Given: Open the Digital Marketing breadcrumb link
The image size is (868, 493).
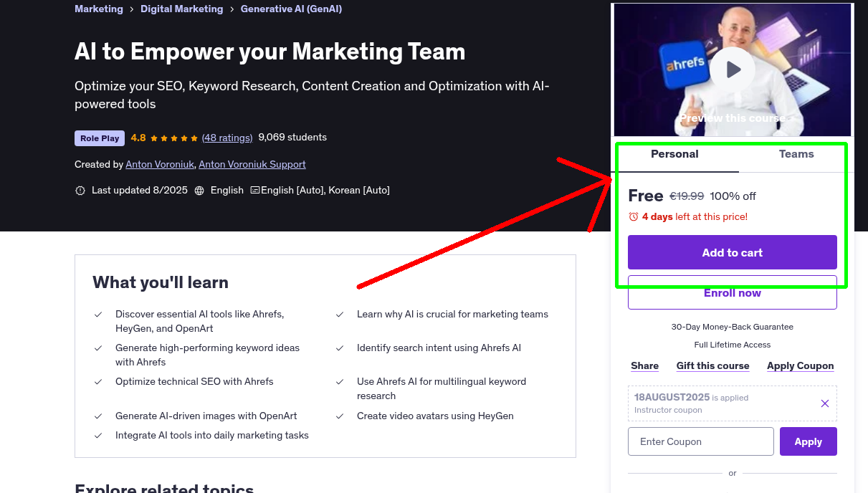Looking at the screenshot, I should (x=181, y=9).
